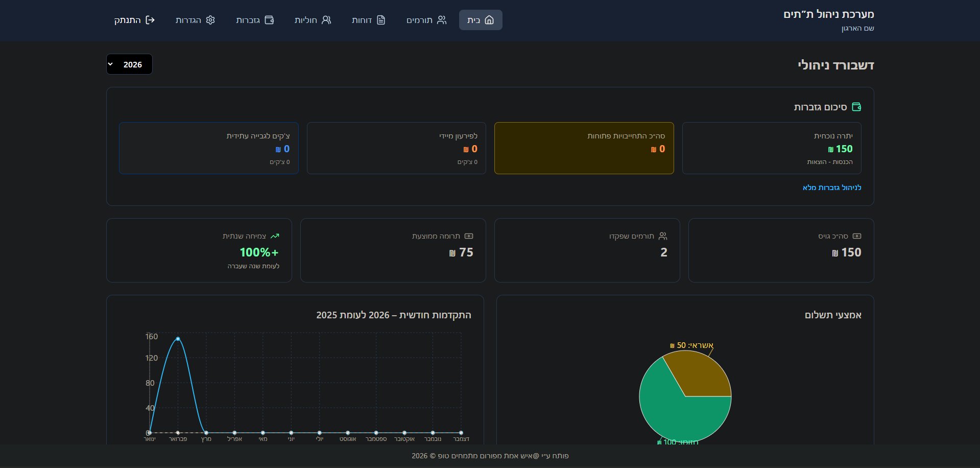Click the home icon in navigation bar
This screenshot has height=468, width=980.
tap(489, 20)
